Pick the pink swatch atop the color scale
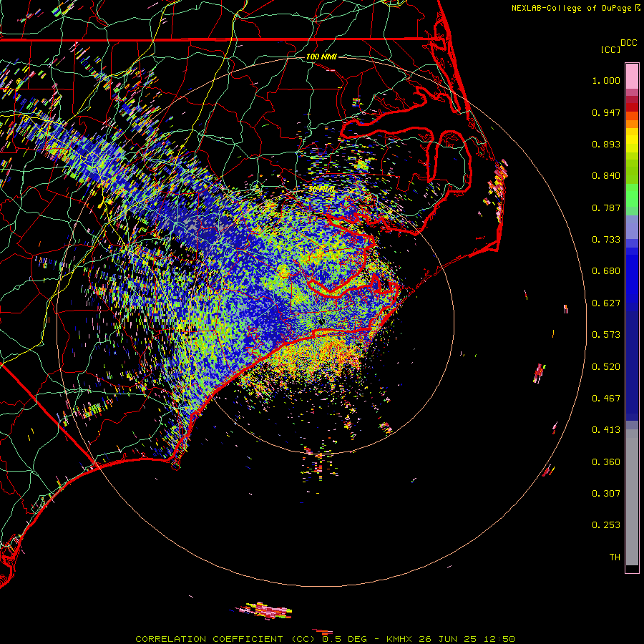The height and width of the screenshot is (644, 644). click(x=632, y=76)
